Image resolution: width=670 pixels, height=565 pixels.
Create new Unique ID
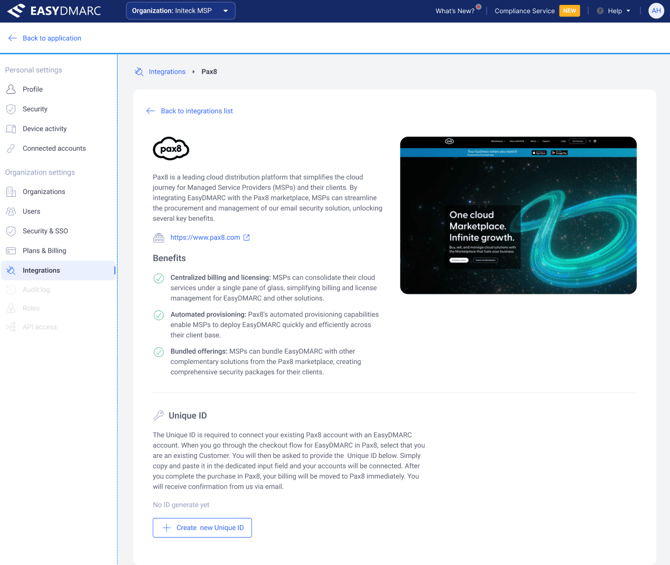coord(202,528)
